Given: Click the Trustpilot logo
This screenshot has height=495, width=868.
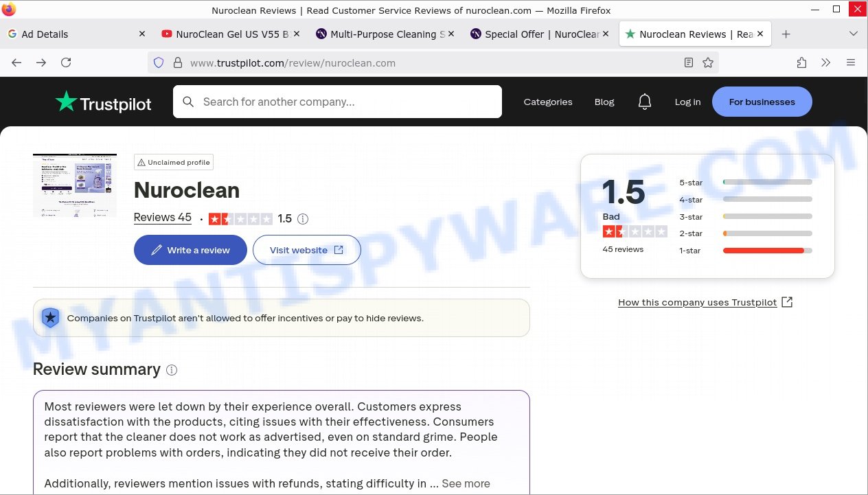Looking at the screenshot, I should tap(104, 102).
